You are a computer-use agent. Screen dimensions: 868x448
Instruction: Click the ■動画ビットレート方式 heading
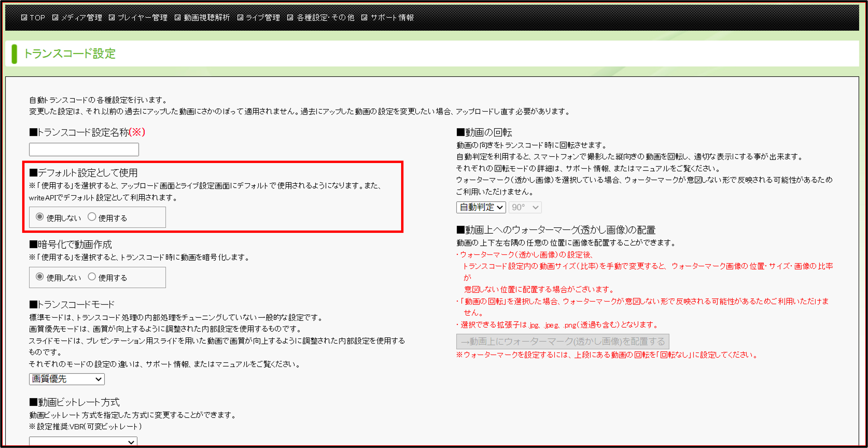(x=74, y=402)
